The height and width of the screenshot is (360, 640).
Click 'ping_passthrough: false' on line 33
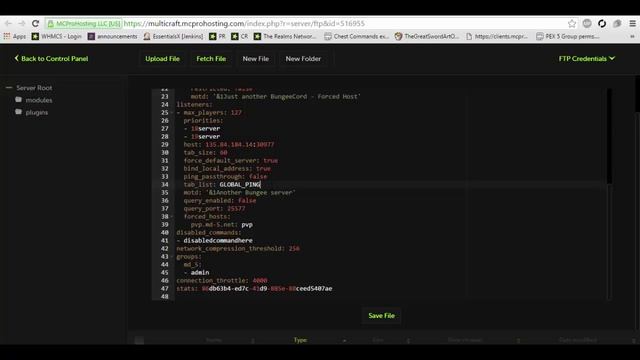(x=225, y=177)
